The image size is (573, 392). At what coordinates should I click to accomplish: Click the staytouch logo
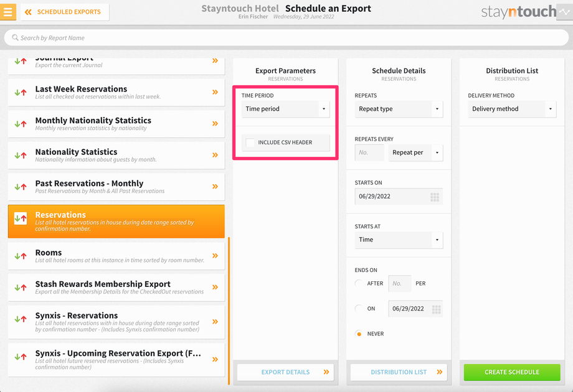518,12
